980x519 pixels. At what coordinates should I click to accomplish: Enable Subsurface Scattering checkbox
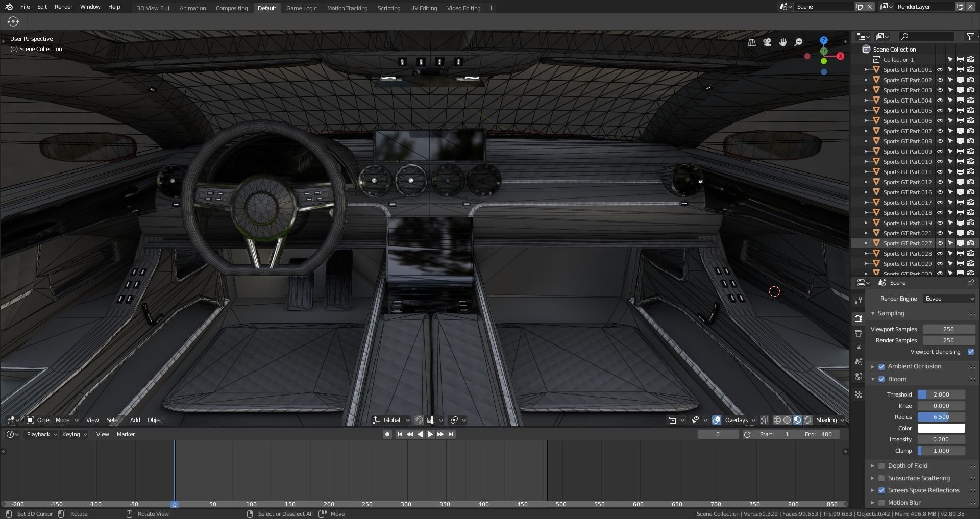click(881, 478)
